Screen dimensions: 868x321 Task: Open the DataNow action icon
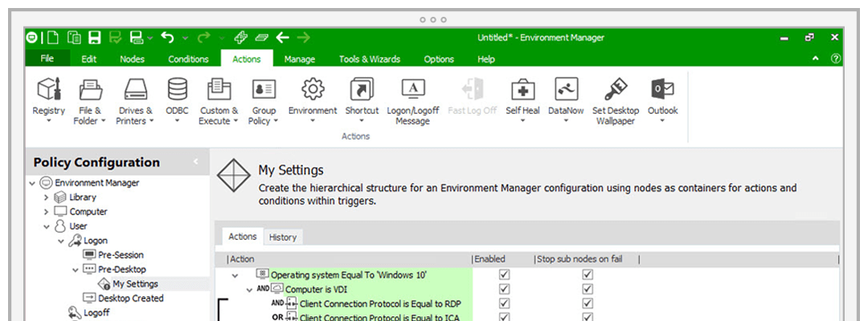[x=567, y=90]
